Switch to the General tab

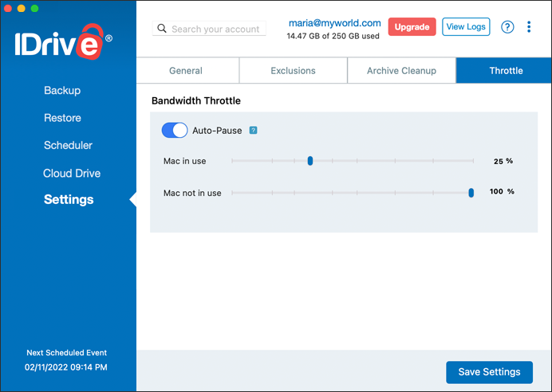(x=187, y=71)
